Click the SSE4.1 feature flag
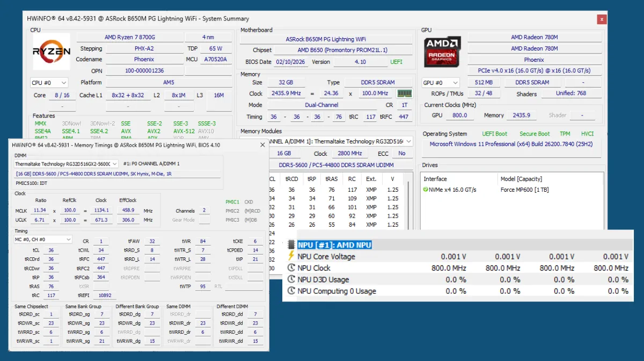 [71, 131]
